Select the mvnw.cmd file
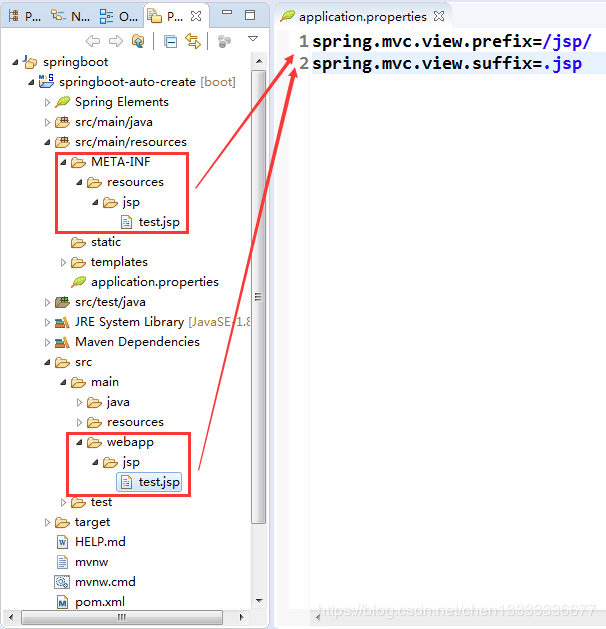Viewport: 606px width, 629px height. tap(104, 582)
